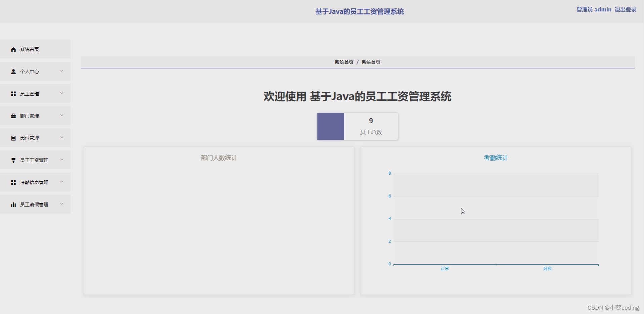Screen dimensions: 644x314
Task: Open the 员工管理 menu label
Action: click(30, 94)
